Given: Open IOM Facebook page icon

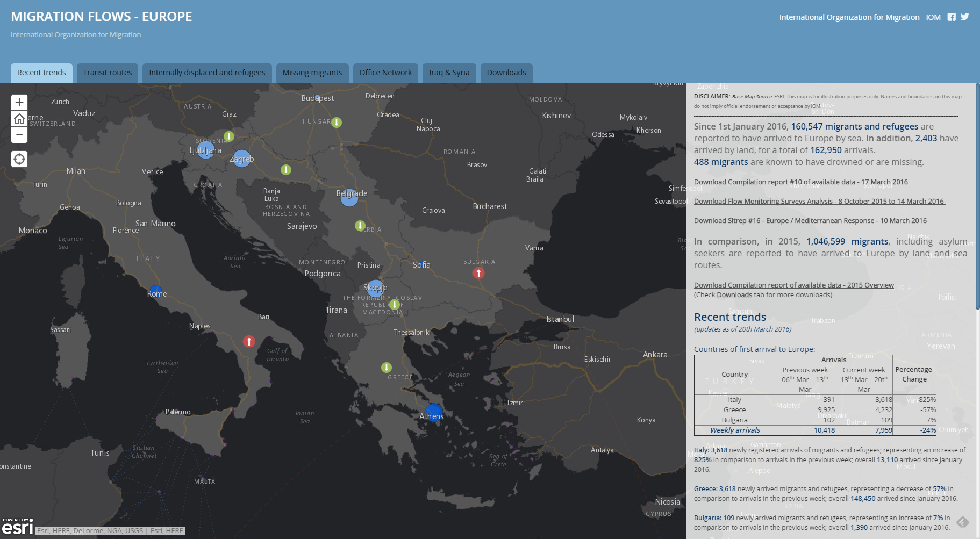Looking at the screenshot, I should 952,17.
